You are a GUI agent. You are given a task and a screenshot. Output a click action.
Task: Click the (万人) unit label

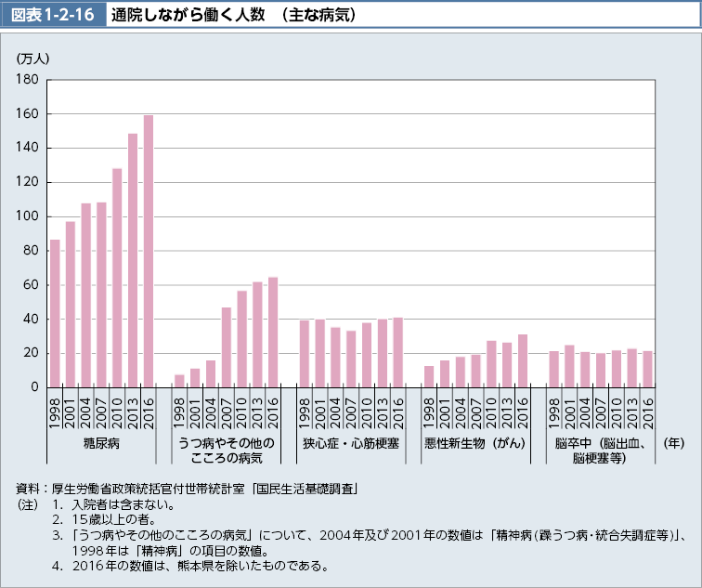(x=33, y=58)
